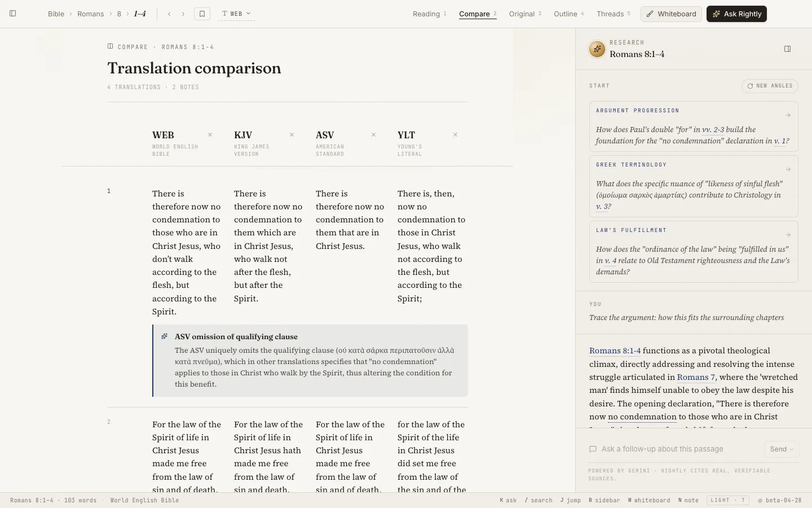Open the WEB translation dropdown
The image size is (812, 508).
pyautogui.click(x=236, y=14)
